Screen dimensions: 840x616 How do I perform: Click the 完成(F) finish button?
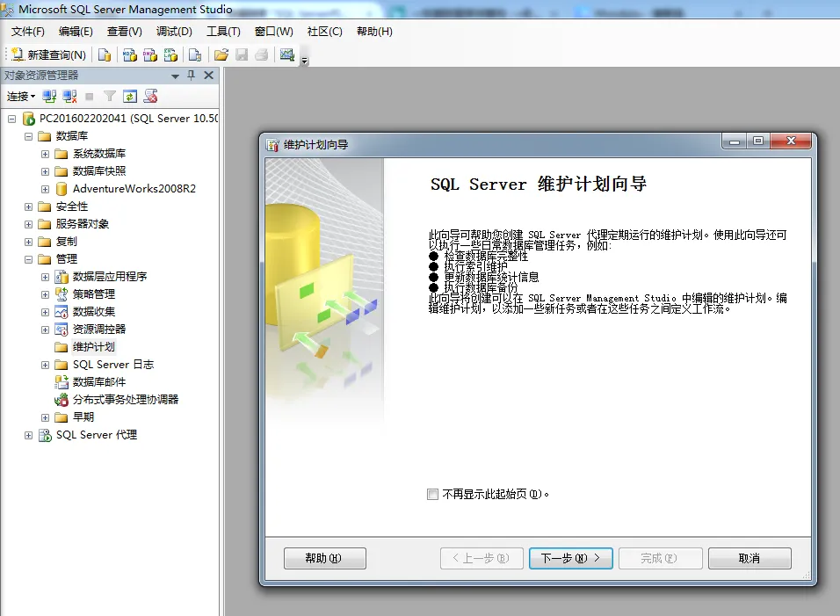coord(660,558)
